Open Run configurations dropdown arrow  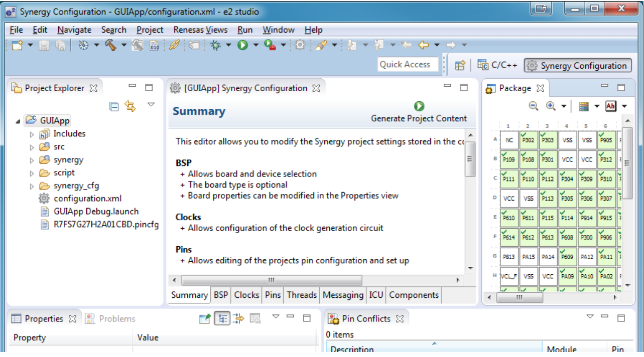(x=255, y=45)
